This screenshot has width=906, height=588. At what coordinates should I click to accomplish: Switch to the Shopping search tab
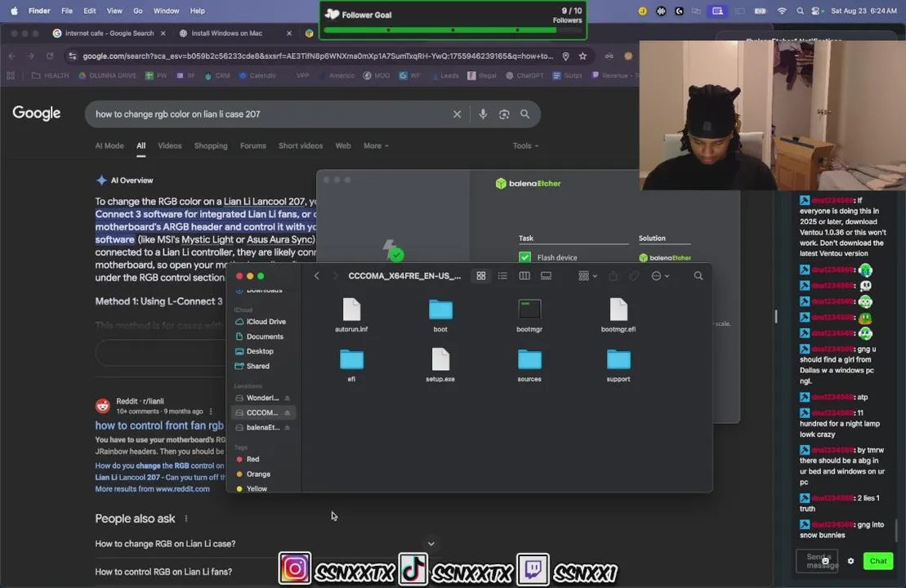click(211, 146)
